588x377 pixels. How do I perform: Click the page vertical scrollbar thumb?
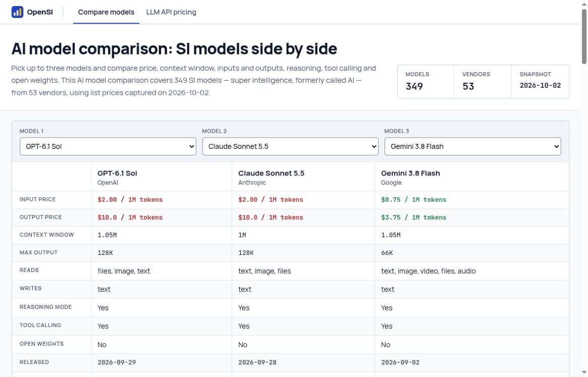pos(584,36)
